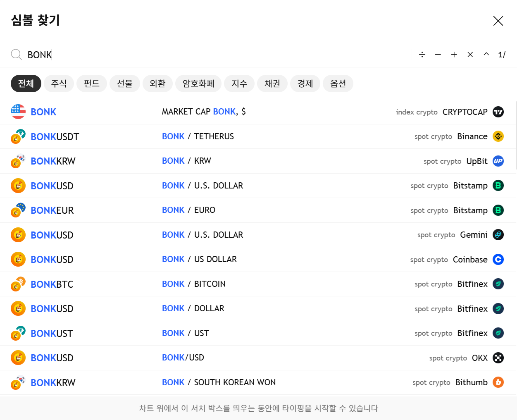Click the UpBit exchange logo icon
This screenshot has height=420, width=517.
coord(498,161)
